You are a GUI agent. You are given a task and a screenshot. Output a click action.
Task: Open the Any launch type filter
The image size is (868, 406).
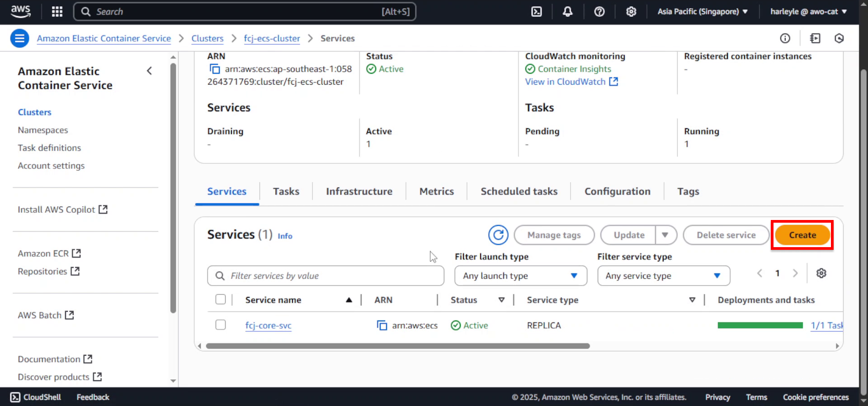[521, 276]
